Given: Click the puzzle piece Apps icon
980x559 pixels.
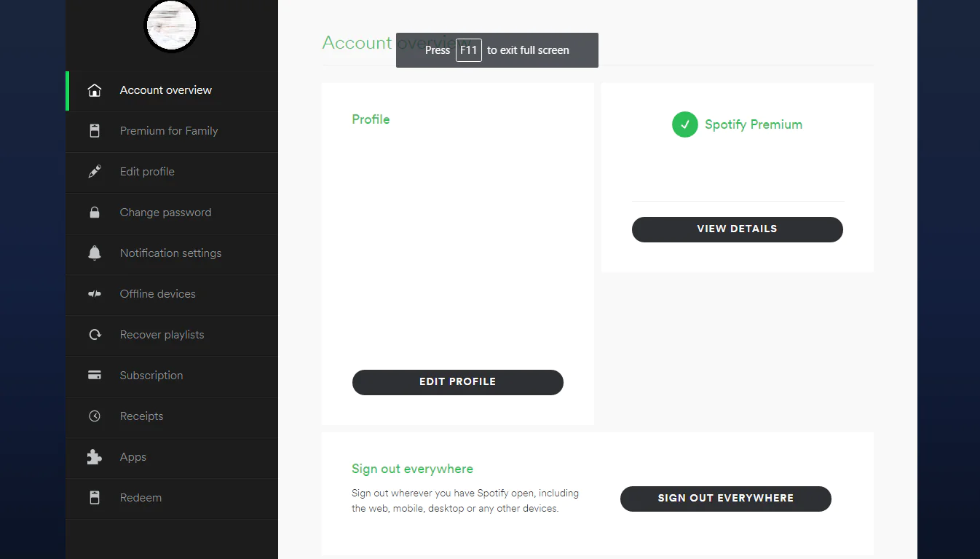Looking at the screenshot, I should coord(95,457).
